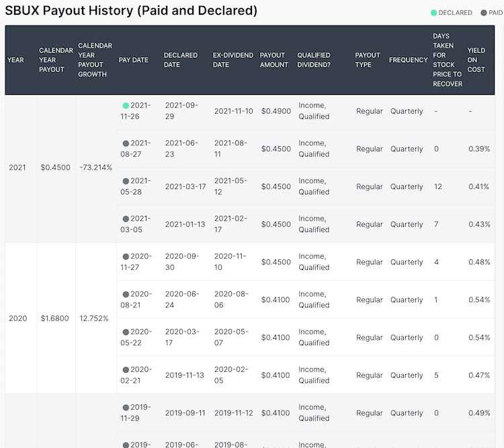Click the 12.752% payout growth value
Viewport: 504px width, 448px height.
click(94, 319)
